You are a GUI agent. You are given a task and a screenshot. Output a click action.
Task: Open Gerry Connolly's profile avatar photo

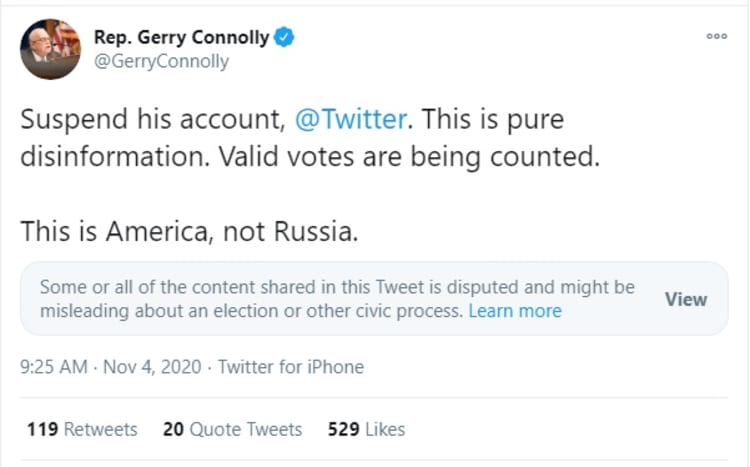click(x=50, y=49)
